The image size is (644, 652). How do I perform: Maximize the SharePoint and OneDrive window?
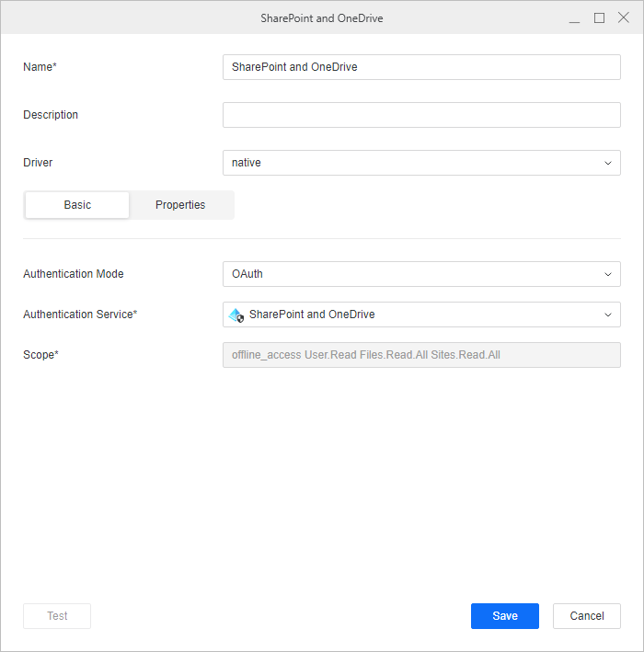pos(599,17)
